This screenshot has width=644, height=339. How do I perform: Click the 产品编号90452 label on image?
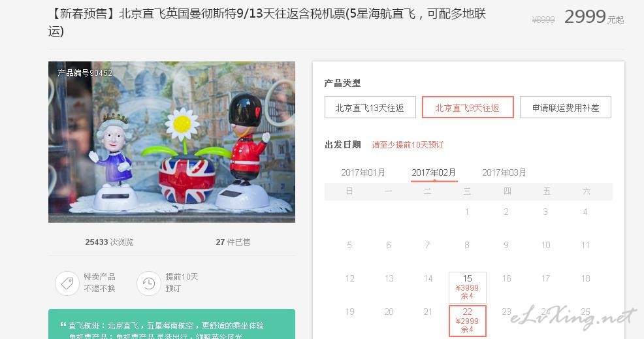[85, 73]
